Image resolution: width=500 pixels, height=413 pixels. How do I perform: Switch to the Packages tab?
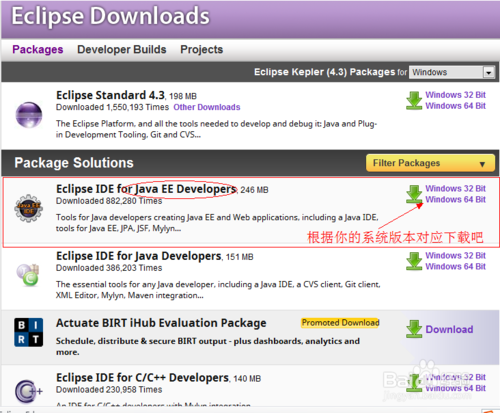(x=38, y=49)
